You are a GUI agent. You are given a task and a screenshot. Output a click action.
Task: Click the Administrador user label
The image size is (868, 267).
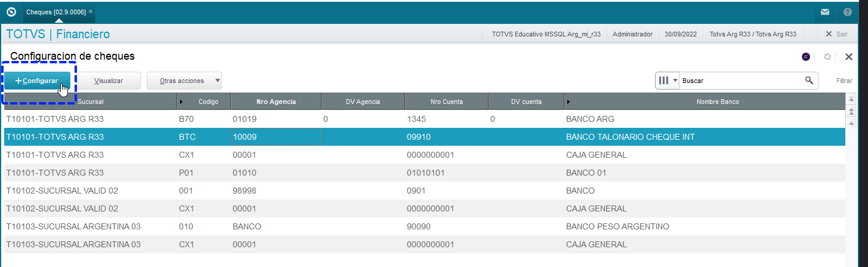pyautogui.click(x=632, y=34)
